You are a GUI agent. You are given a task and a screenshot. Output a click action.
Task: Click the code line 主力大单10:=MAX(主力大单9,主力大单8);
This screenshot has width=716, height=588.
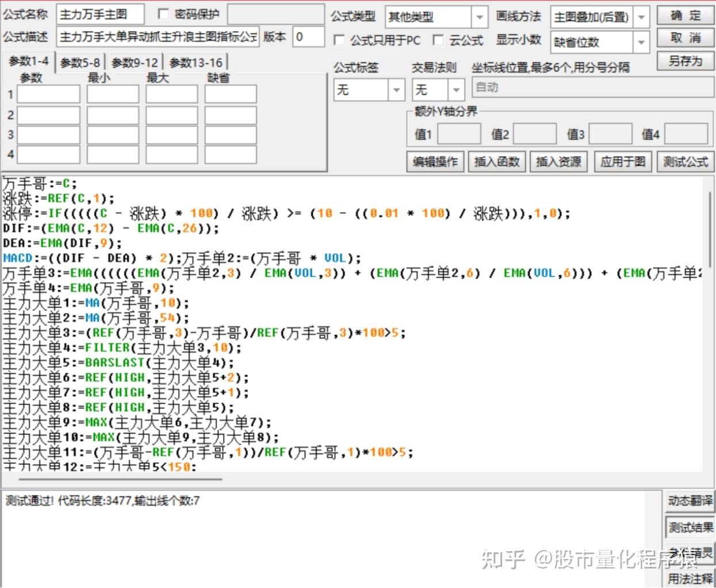[141, 438]
